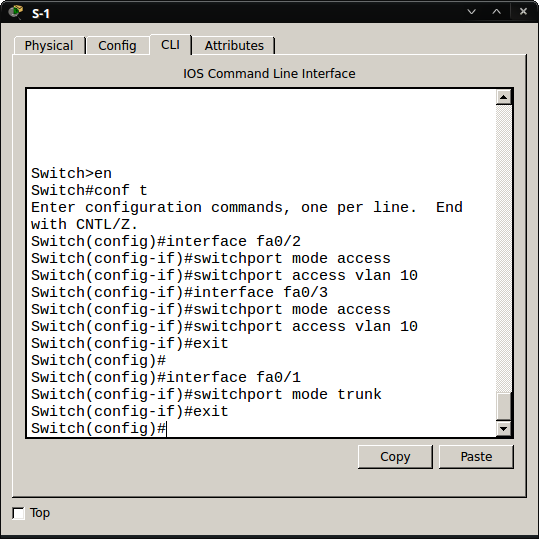The width and height of the screenshot is (539, 539).
Task: Click the 'Switch(config)#interface fa0/1' line
Action: 166,377
